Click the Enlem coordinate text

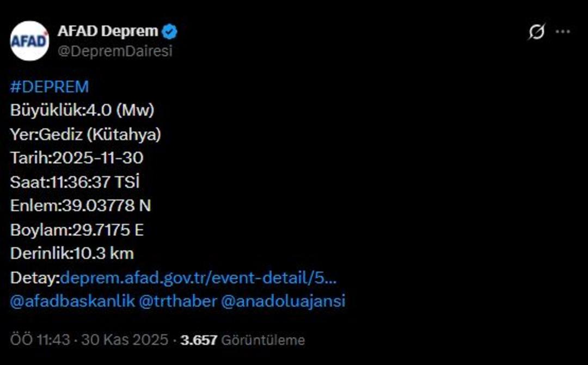[82, 206]
